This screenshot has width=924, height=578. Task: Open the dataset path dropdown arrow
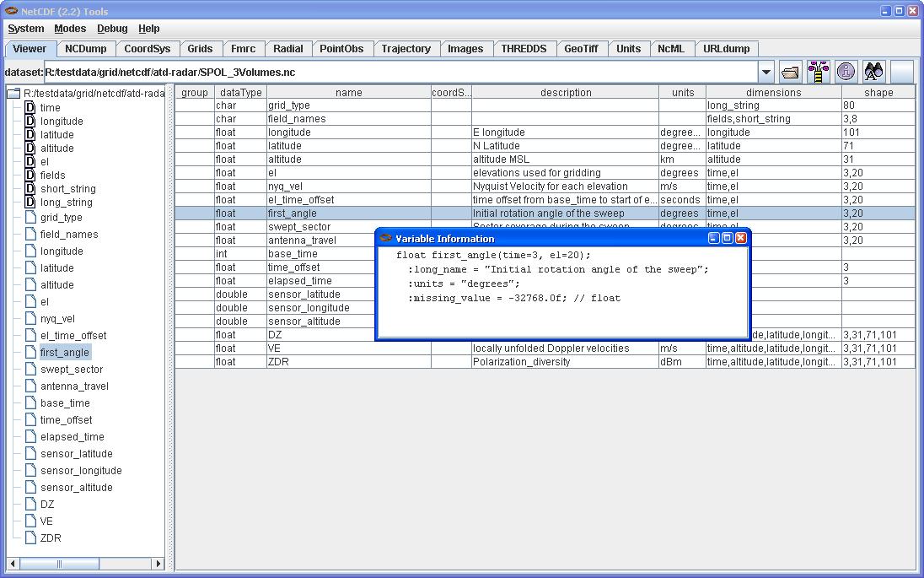(766, 73)
